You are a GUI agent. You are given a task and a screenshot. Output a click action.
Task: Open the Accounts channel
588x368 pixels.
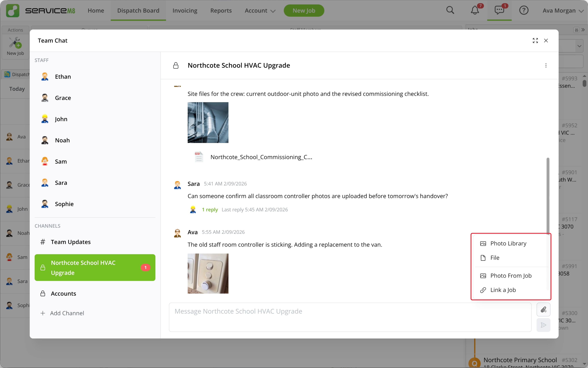(95, 294)
